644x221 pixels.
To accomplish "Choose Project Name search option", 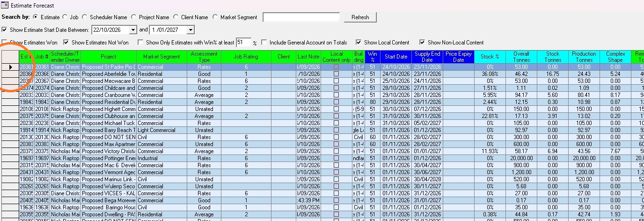I will click(134, 17).
